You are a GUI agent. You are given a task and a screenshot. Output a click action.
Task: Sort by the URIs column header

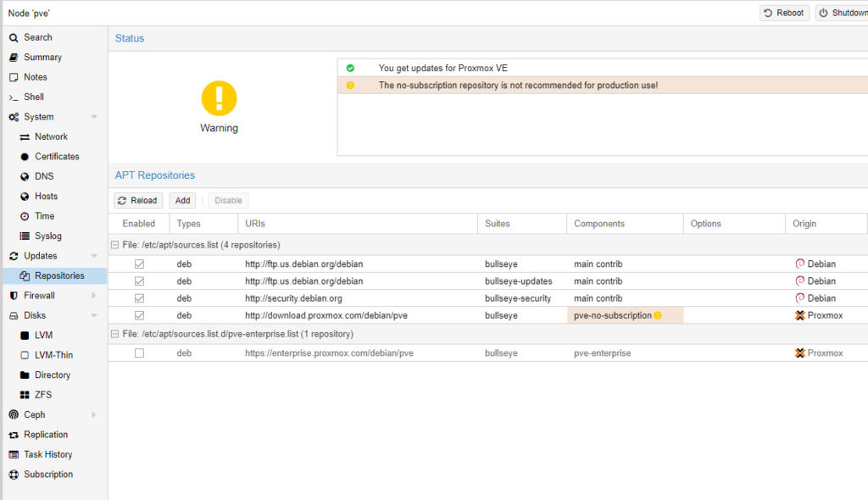pos(358,224)
